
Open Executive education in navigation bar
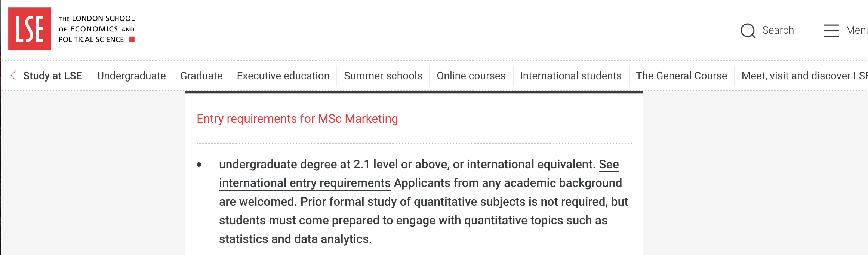coord(283,76)
